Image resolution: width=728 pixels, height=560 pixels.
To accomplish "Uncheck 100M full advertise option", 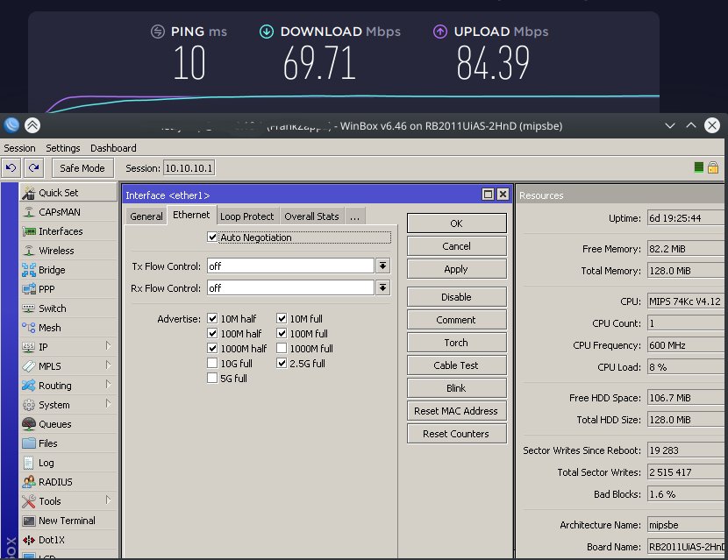I will pos(282,333).
